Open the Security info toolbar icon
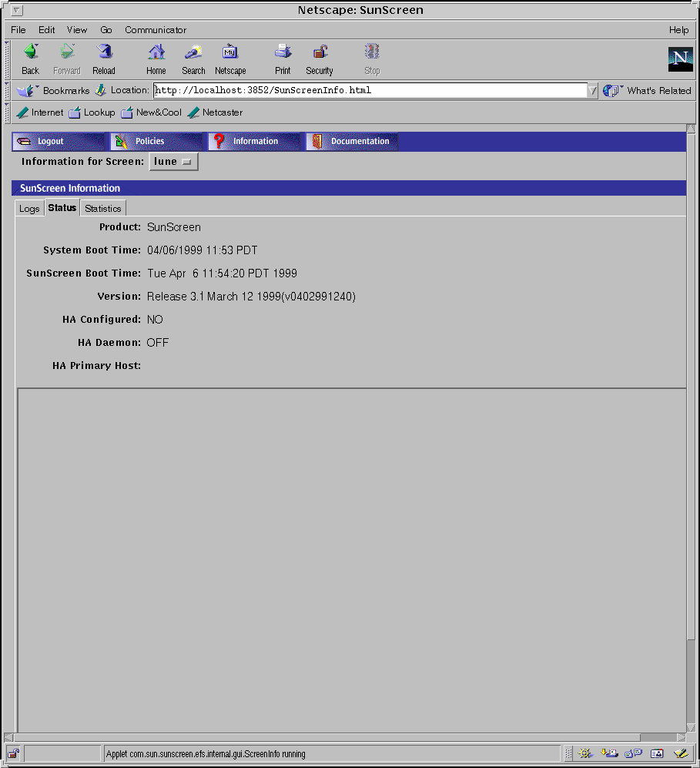 320,52
